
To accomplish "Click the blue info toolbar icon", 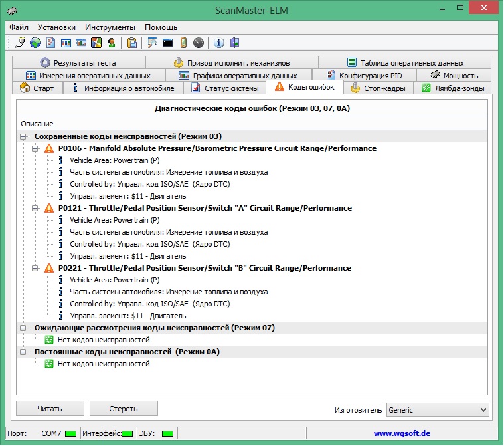I will click(219, 43).
